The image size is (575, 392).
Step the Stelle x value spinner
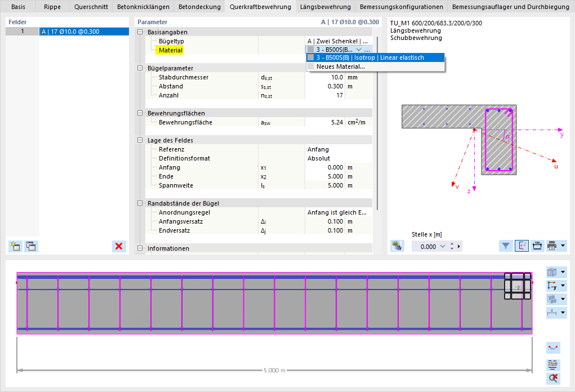[452, 246]
